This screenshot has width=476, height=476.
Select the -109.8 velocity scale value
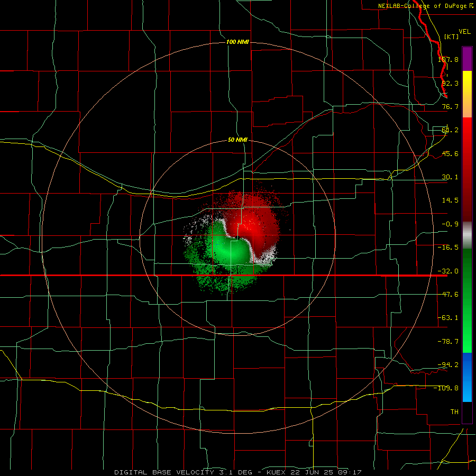(x=446, y=388)
